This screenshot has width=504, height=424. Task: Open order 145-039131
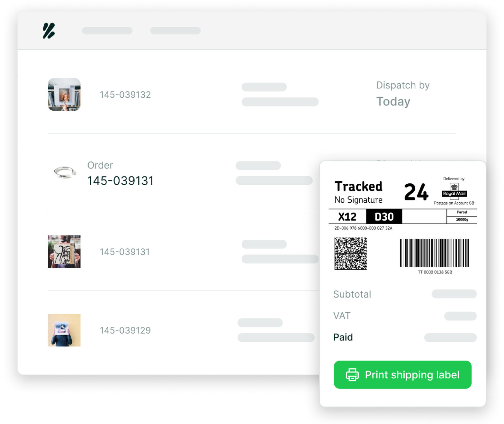(x=120, y=180)
